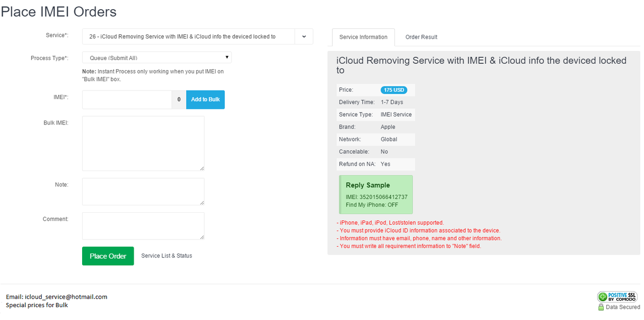Click the Place Order button
The image size is (644, 320).
(108, 256)
